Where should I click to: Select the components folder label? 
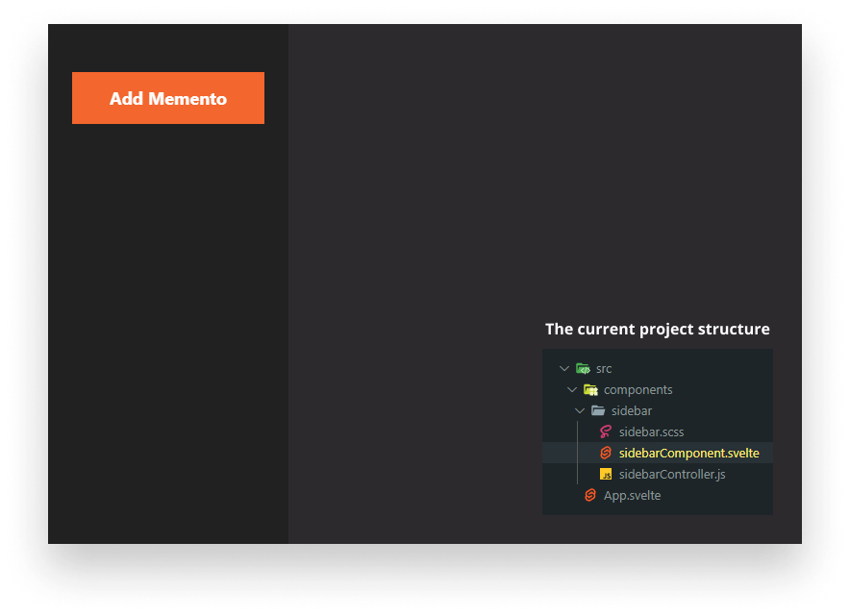[638, 390]
